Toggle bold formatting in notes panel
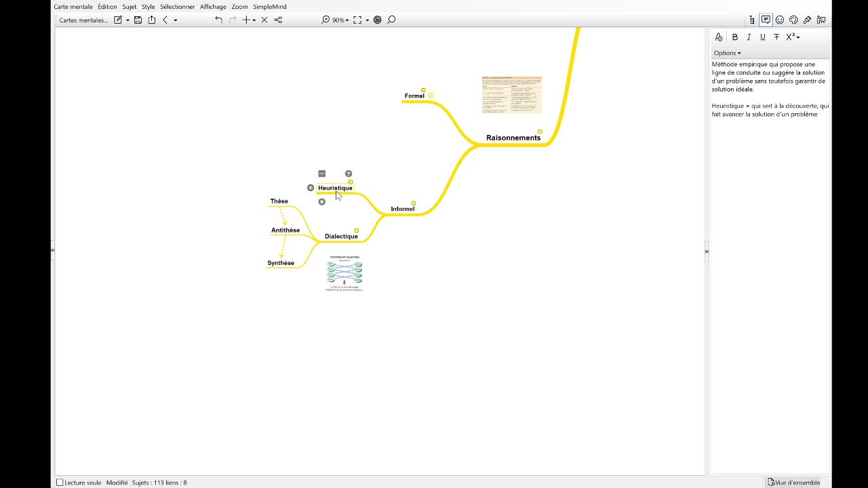The image size is (868, 488). [x=734, y=37]
